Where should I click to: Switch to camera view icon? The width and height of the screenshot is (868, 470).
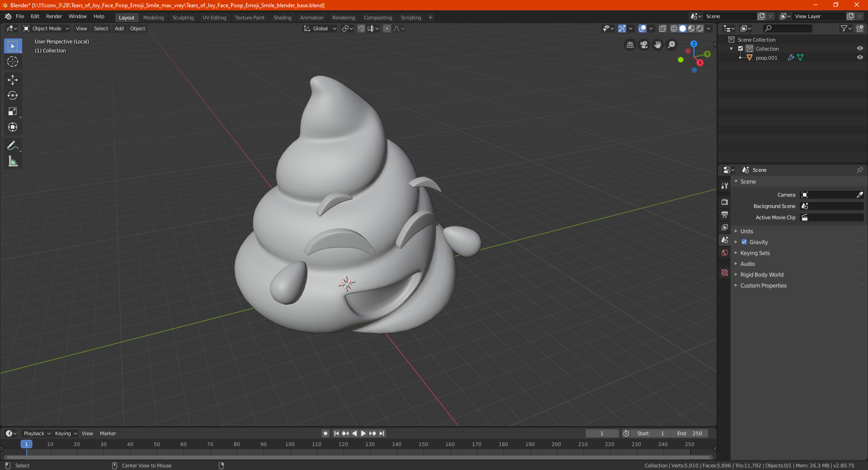[x=644, y=45]
